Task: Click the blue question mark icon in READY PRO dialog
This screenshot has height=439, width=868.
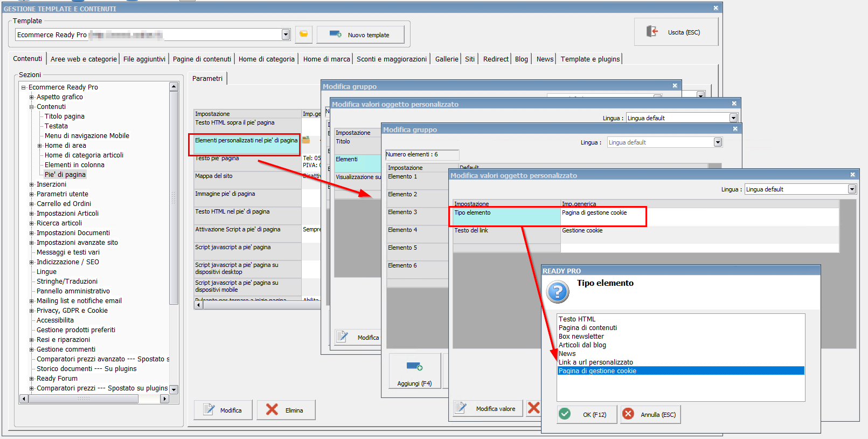Action: tap(558, 292)
